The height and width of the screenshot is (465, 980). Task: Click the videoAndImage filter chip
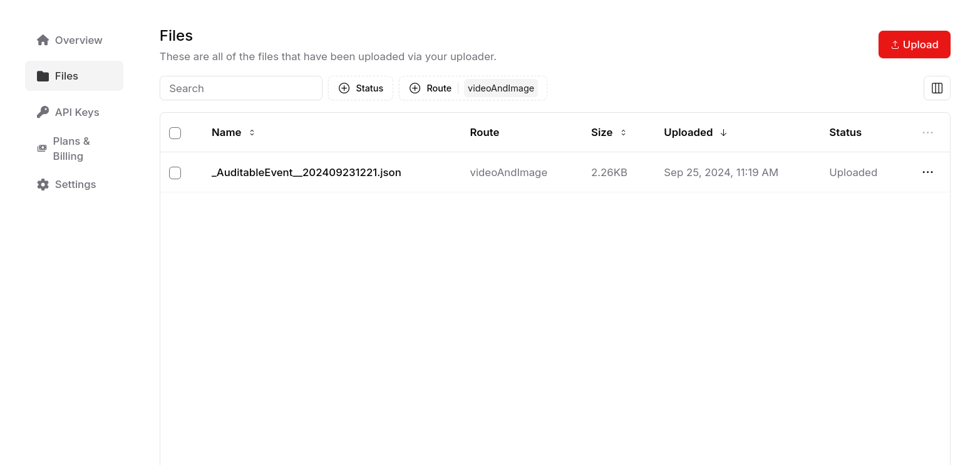(501, 88)
